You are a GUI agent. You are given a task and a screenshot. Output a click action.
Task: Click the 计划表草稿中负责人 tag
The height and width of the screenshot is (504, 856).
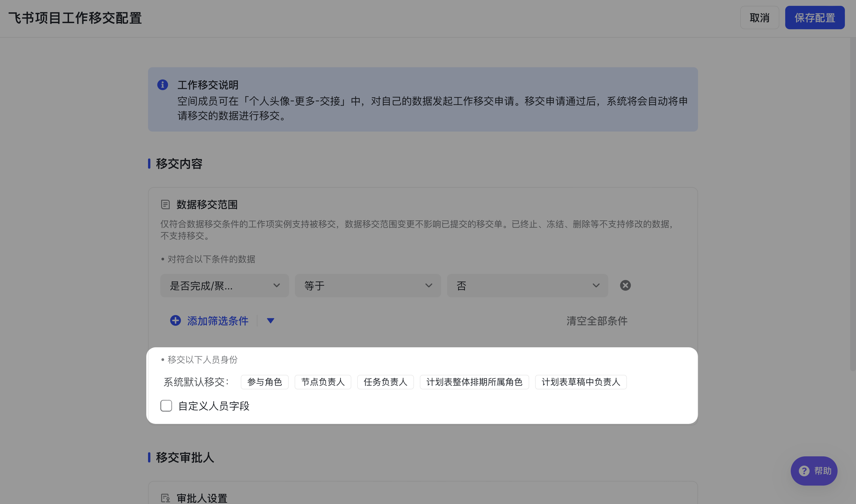[x=581, y=382]
